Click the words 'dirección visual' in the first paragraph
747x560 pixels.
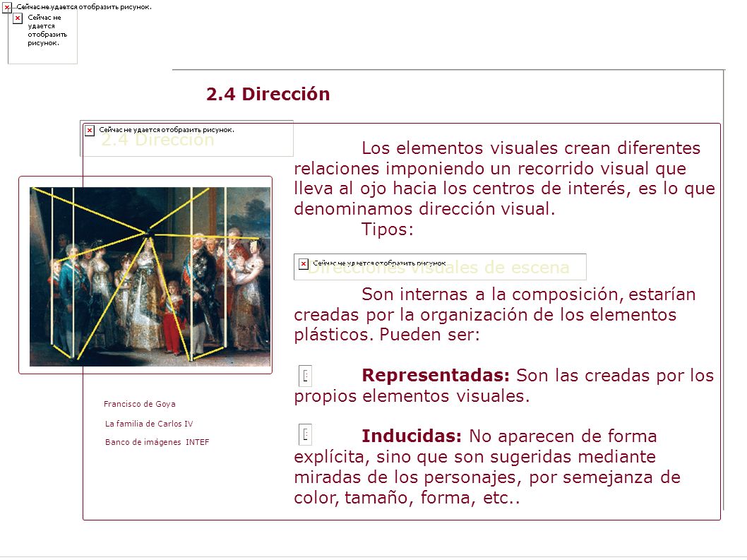[484, 209]
